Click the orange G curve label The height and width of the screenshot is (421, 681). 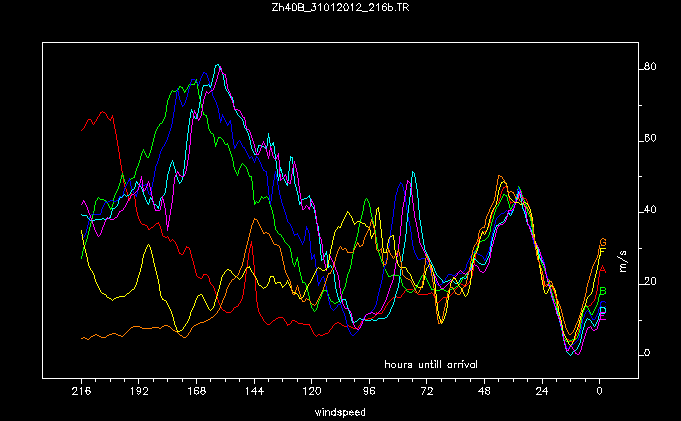(603, 243)
